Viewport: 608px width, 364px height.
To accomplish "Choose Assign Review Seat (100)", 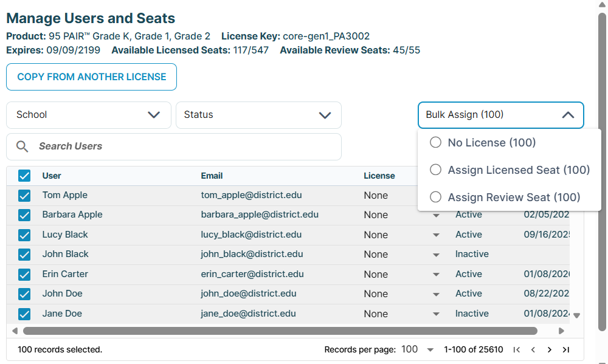I will 435,197.
